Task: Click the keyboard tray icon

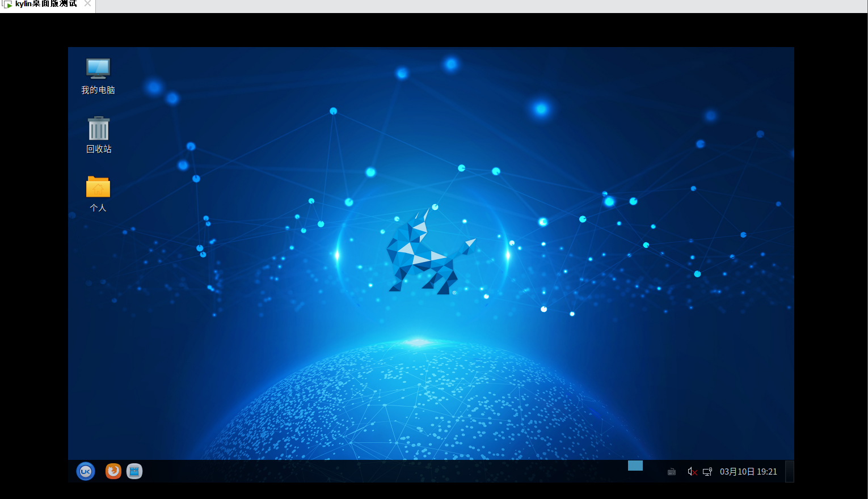Action: tap(672, 472)
